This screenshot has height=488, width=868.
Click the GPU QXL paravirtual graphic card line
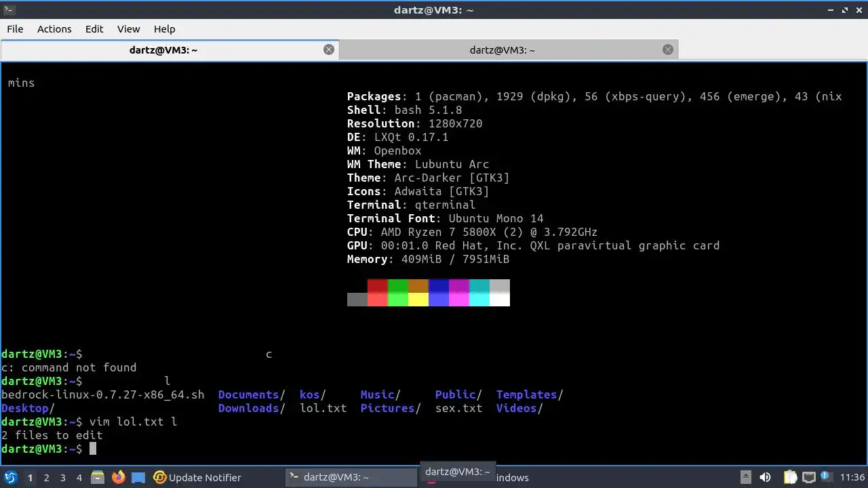pyautogui.click(x=533, y=245)
